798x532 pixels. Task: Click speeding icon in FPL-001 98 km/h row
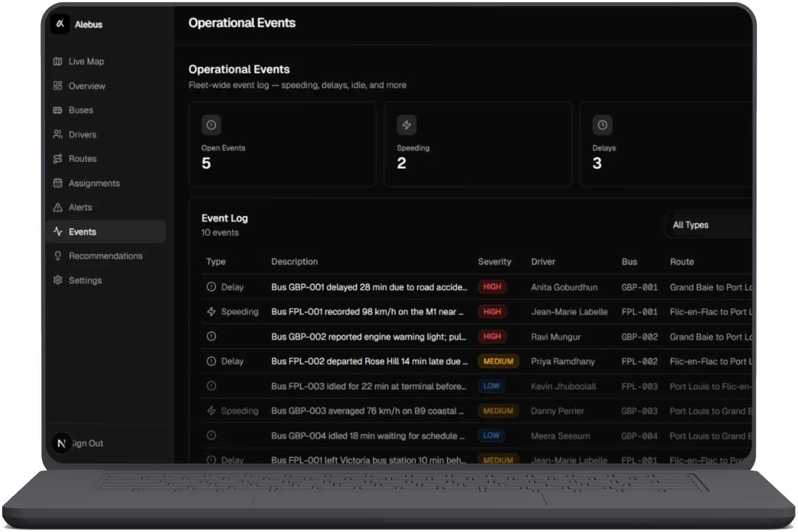coord(211,311)
